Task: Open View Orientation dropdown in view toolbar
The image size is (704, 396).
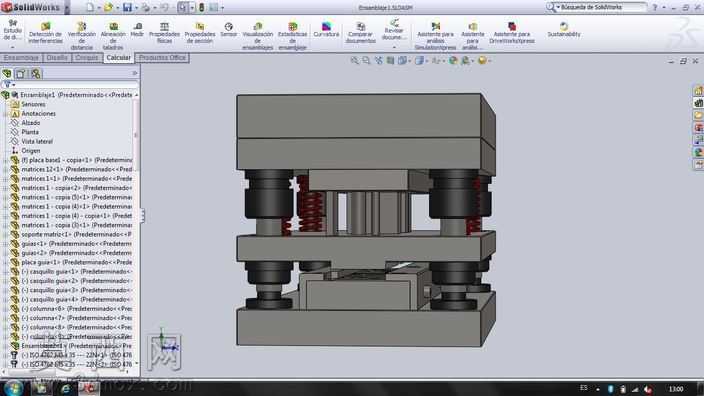Action: click(x=402, y=61)
